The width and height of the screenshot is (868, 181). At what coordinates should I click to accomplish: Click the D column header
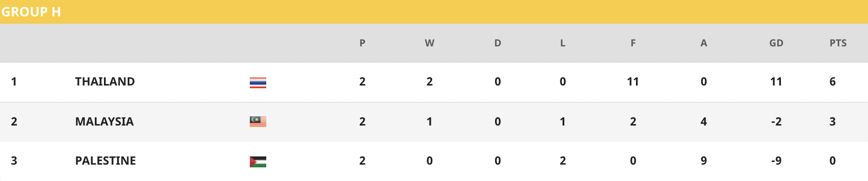[498, 43]
